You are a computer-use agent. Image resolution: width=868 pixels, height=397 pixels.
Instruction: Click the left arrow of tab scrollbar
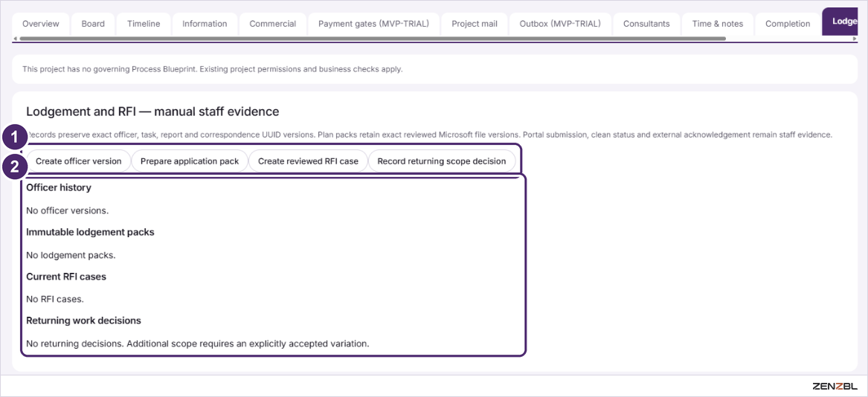point(15,39)
